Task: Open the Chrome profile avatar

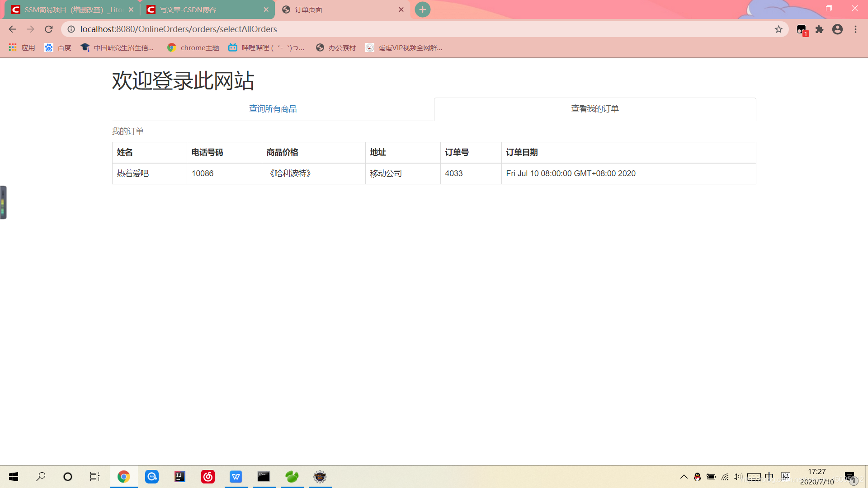Action: coord(837,29)
